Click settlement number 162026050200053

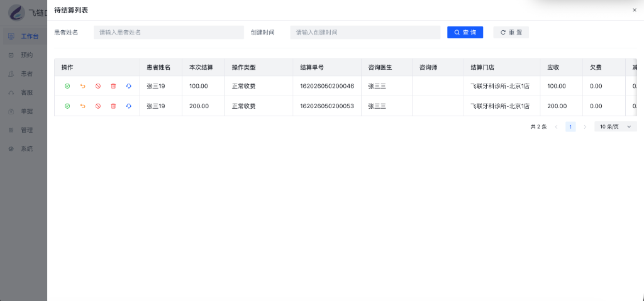[327, 106]
